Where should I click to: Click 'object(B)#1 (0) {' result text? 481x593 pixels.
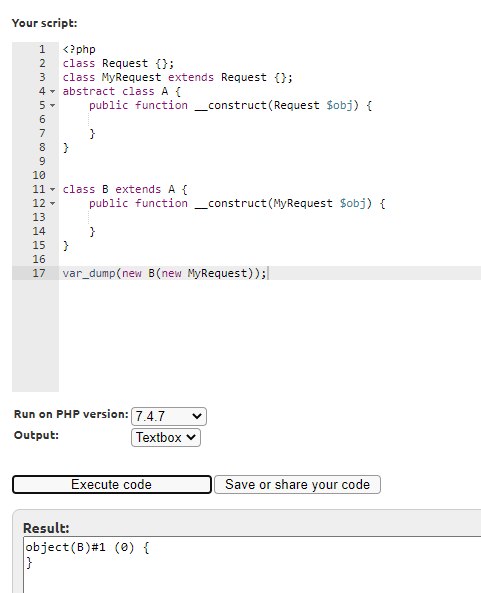click(x=87, y=547)
